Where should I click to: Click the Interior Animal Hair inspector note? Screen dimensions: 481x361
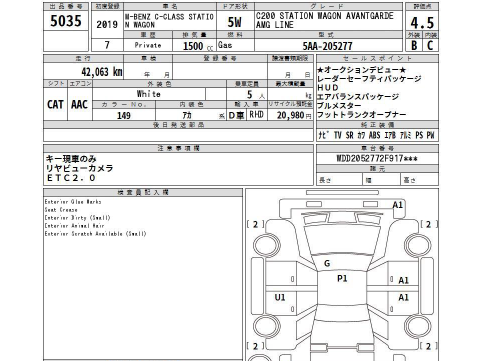pos(75,226)
